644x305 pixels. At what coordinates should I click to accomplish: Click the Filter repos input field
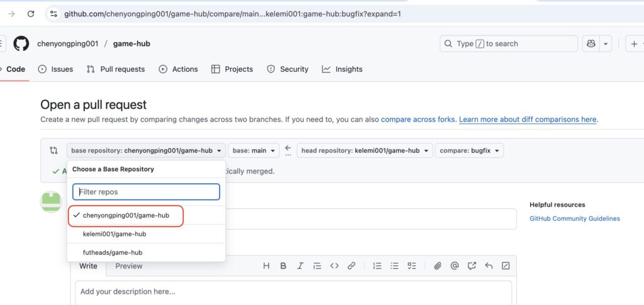pyautogui.click(x=146, y=192)
